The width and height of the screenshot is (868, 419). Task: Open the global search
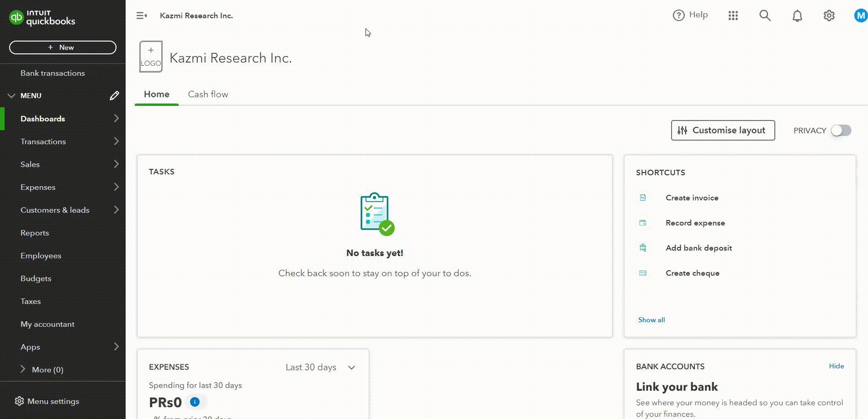tap(765, 15)
